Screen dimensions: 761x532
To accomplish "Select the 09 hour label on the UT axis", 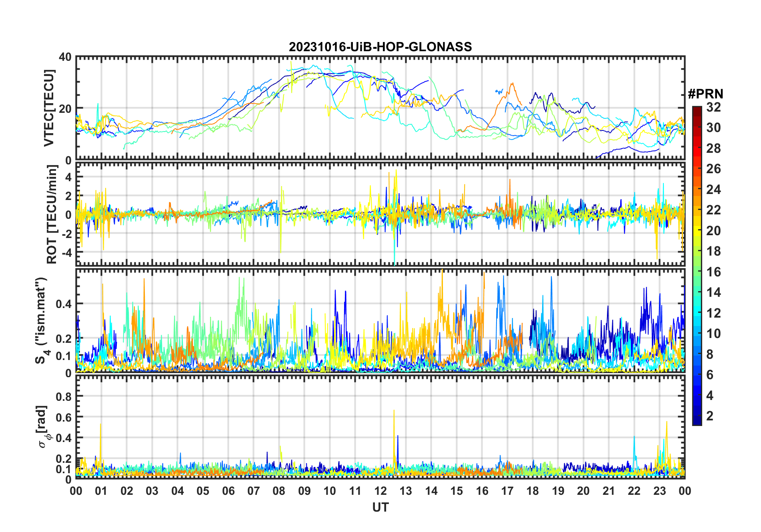I will click(304, 491).
